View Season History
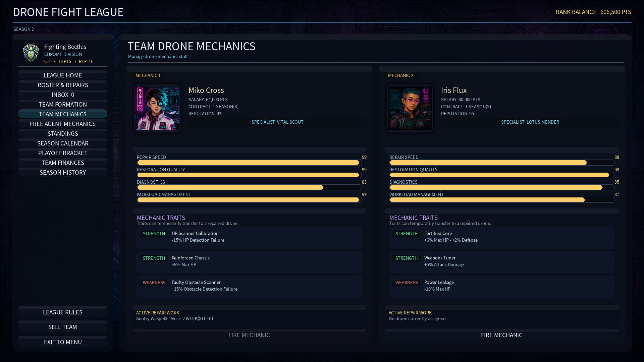644x362 pixels. [63, 172]
